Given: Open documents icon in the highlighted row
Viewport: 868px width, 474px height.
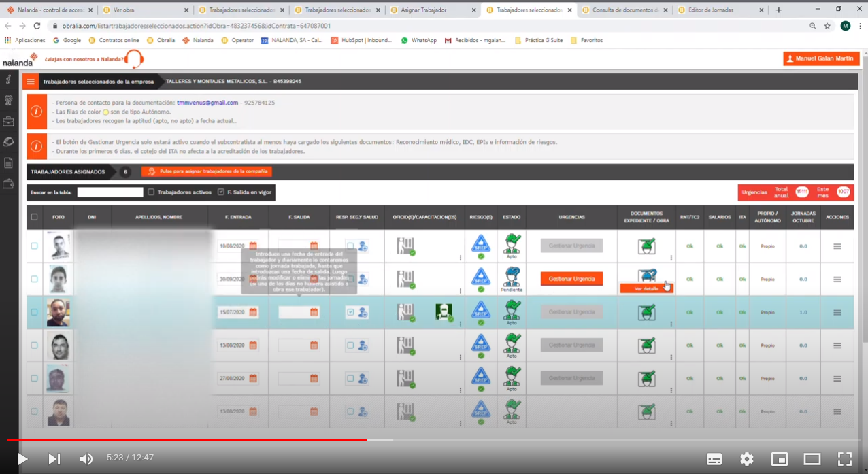Looking at the screenshot, I should pyautogui.click(x=646, y=312).
